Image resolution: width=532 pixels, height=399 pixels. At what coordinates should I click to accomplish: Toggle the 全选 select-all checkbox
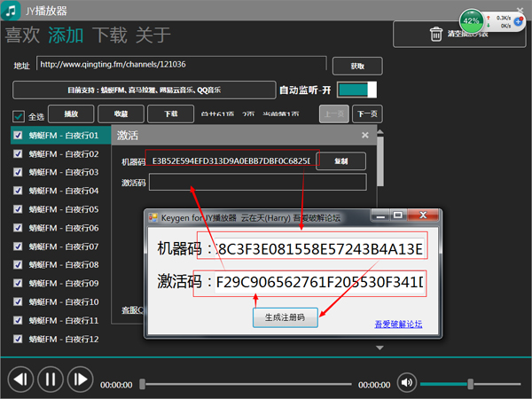coord(19,116)
